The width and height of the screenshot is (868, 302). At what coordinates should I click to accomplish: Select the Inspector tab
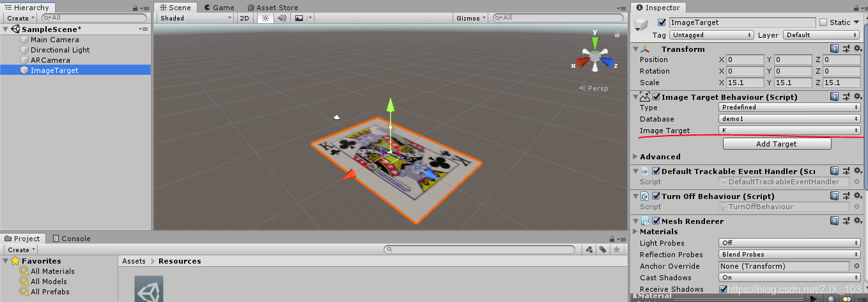658,7
